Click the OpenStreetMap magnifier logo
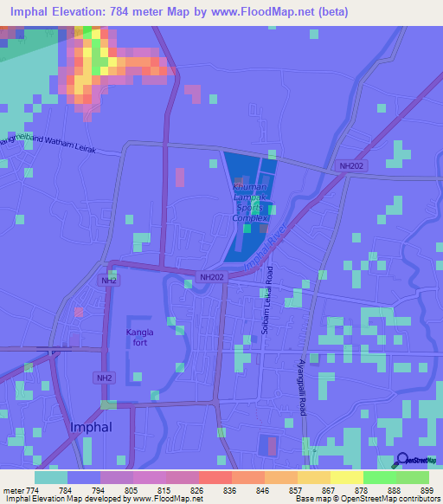Viewport: 443px width, 504px height. [414, 461]
